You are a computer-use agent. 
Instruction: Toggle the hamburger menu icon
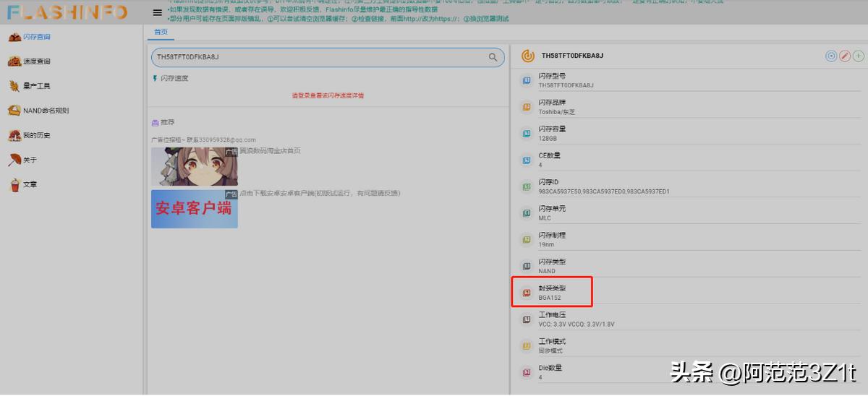(x=158, y=12)
